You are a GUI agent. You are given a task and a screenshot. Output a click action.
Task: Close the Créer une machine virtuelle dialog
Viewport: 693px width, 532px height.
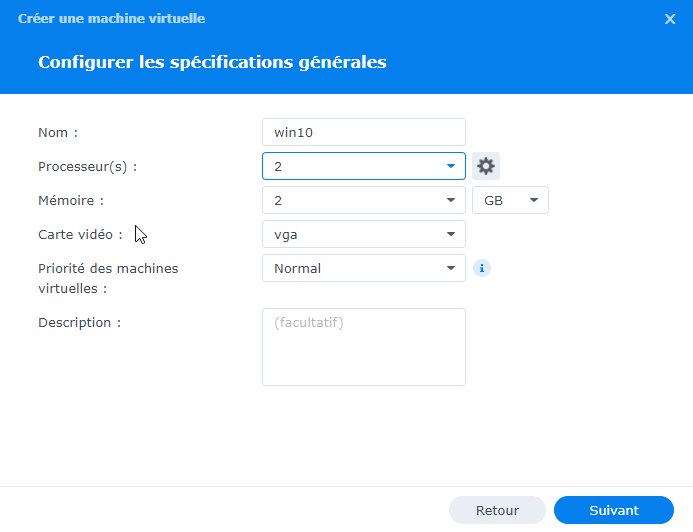point(670,19)
